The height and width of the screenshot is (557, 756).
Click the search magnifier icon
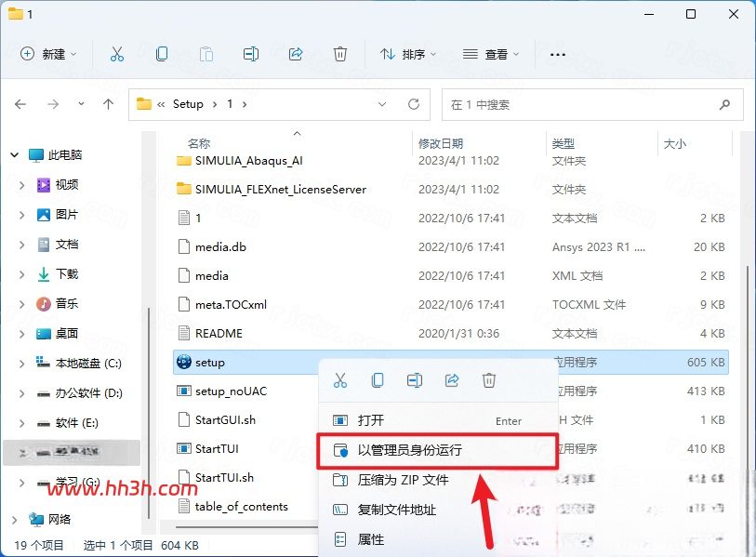click(724, 104)
